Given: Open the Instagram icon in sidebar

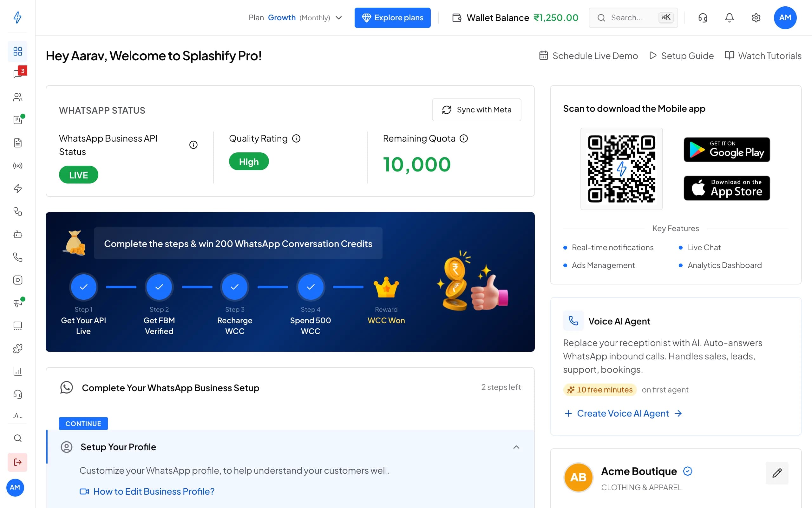Looking at the screenshot, I should click(17, 280).
